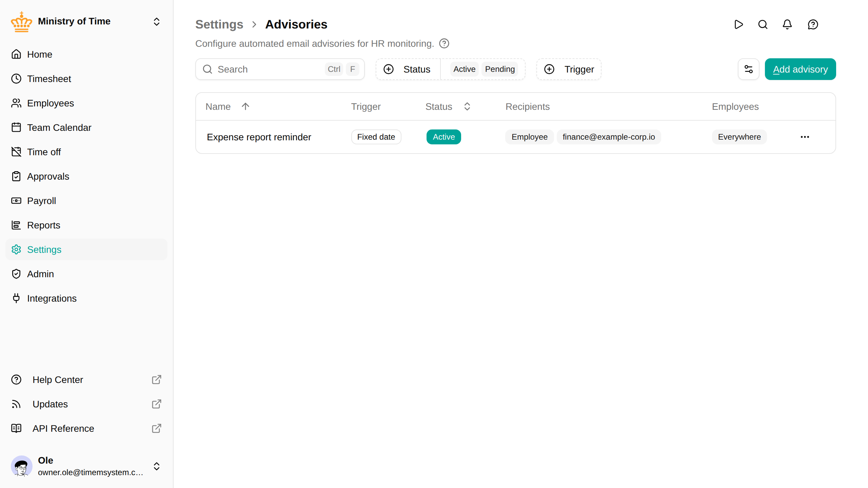Screen dimensions: 868x488
Task: Click the Ministry of Time crown logo
Action: coord(21,22)
